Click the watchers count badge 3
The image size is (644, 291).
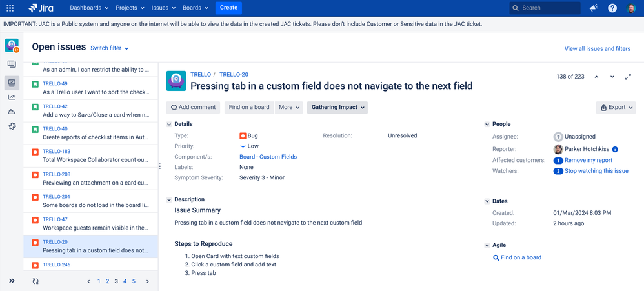pyautogui.click(x=558, y=171)
